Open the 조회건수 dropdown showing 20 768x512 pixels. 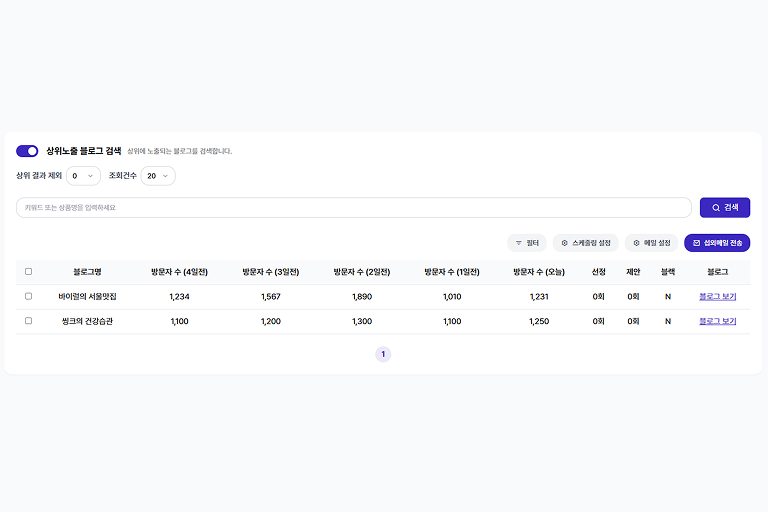[x=158, y=176]
